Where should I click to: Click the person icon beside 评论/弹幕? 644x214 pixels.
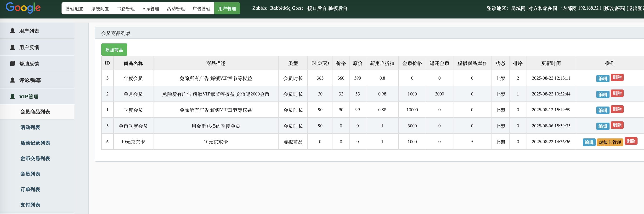12,80
